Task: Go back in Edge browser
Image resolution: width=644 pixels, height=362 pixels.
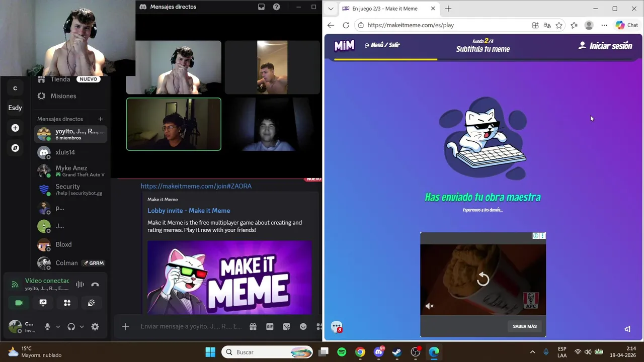Action: point(331,25)
